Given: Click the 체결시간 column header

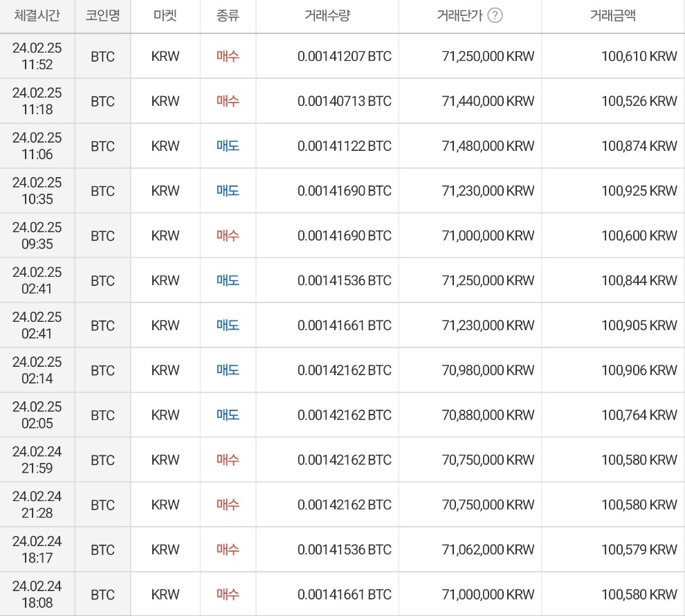Looking at the screenshot, I should coord(37,16).
